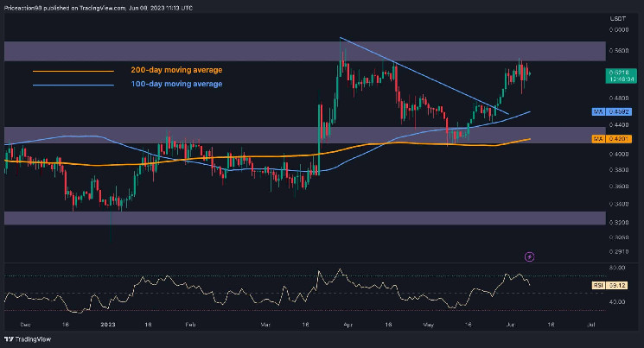This screenshot has height=348, width=644.
Task: Click the 0.2910 price axis label
Action: tap(619, 251)
